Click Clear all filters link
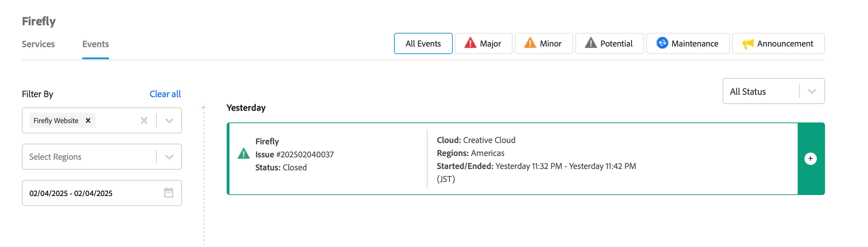 click(x=165, y=94)
